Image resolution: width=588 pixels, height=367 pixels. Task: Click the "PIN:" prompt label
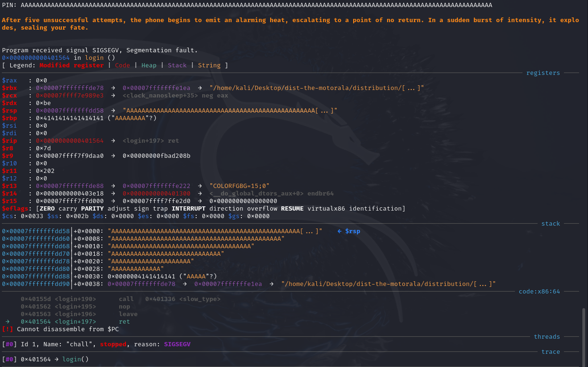pyautogui.click(x=9, y=5)
